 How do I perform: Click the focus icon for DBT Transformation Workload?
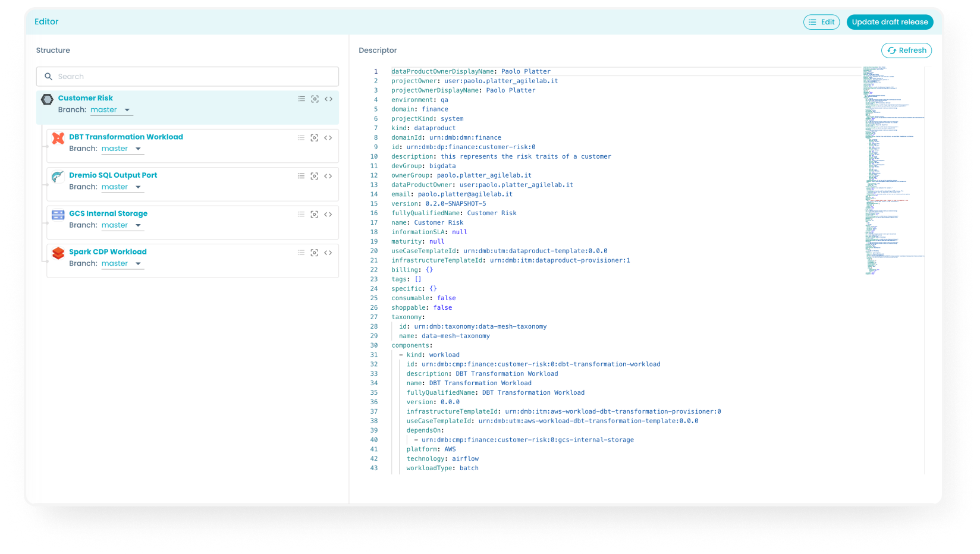(315, 137)
